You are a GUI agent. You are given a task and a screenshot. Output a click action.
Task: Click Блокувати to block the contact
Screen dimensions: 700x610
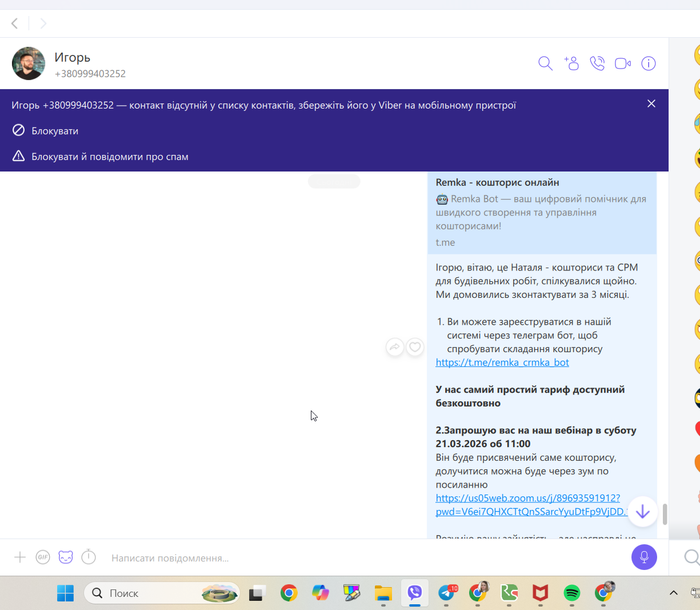pos(45,131)
